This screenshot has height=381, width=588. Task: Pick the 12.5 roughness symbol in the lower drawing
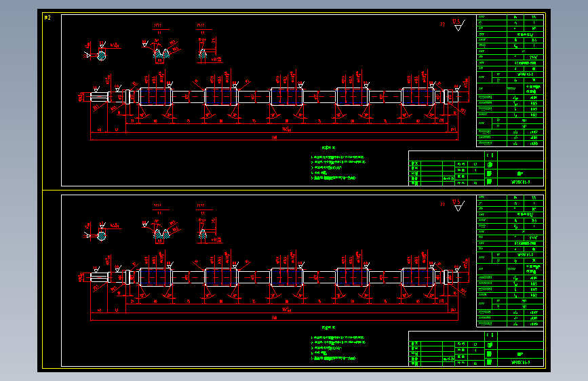coord(458,205)
